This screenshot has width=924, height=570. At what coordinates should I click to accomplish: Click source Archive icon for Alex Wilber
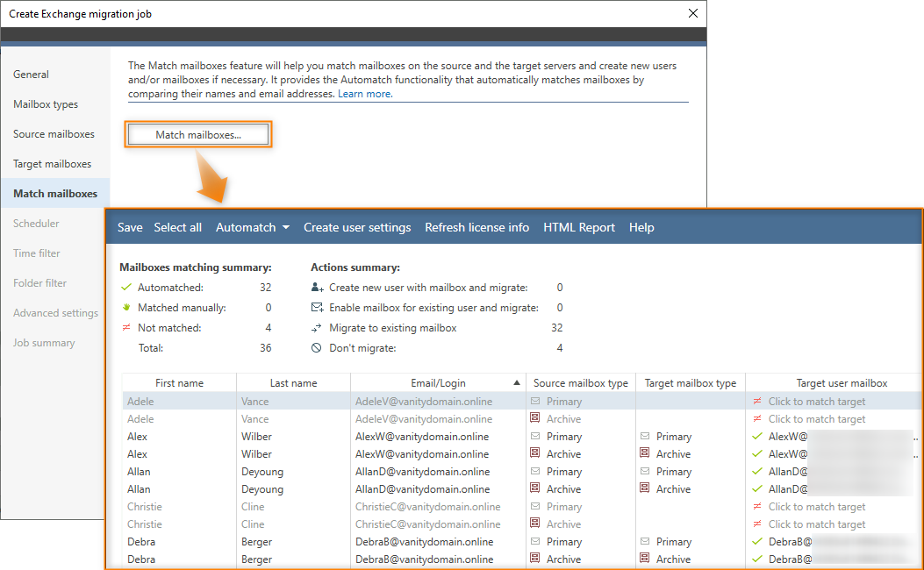coord(535,453)
